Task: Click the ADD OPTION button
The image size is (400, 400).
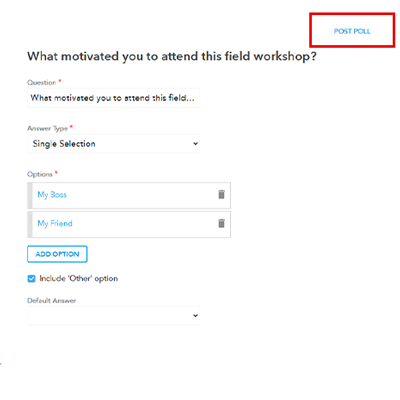Action: [57, 254]
